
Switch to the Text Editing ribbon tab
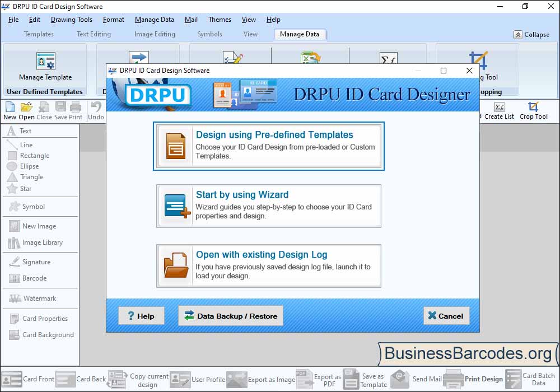pyautogui.click(x=94, y=34)
